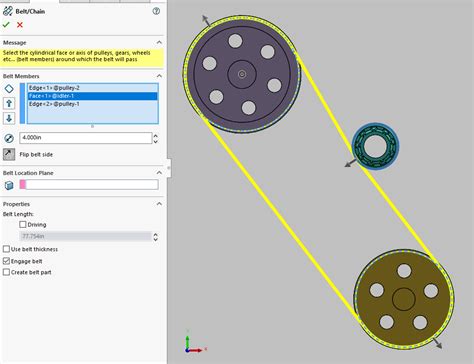Select the blue idler bearing in viewport
The height and width of the screenshot is (364, 474).
(375, 146)
